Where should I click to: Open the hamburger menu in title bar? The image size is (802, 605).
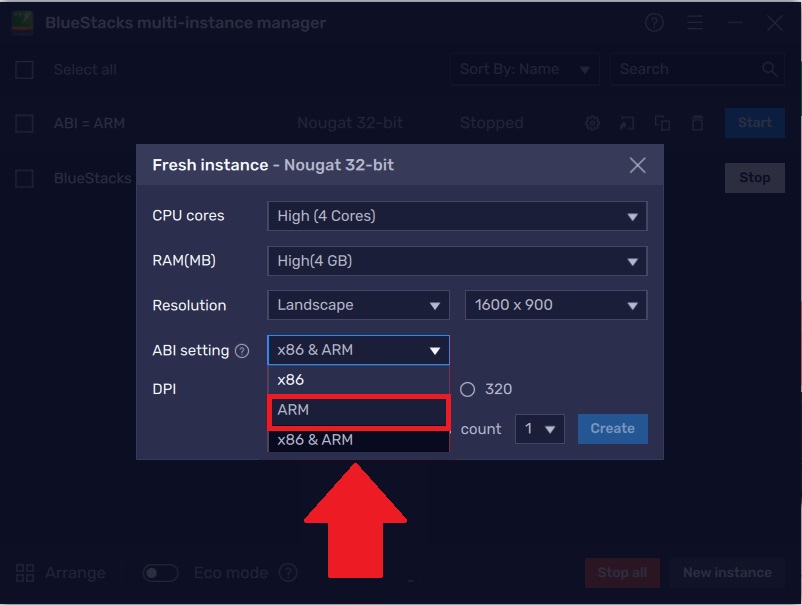[x=695, y=23]
